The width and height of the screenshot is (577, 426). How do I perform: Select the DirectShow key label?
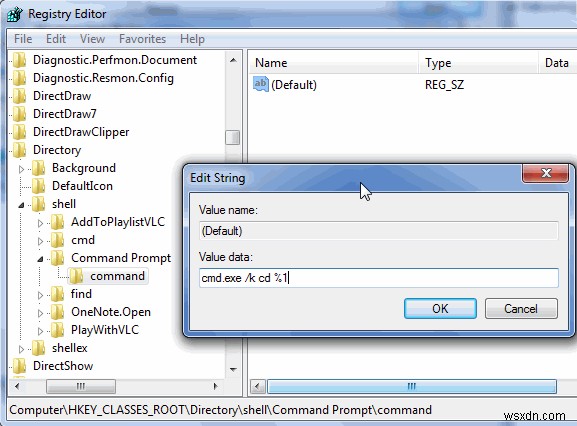pos(63,366)
